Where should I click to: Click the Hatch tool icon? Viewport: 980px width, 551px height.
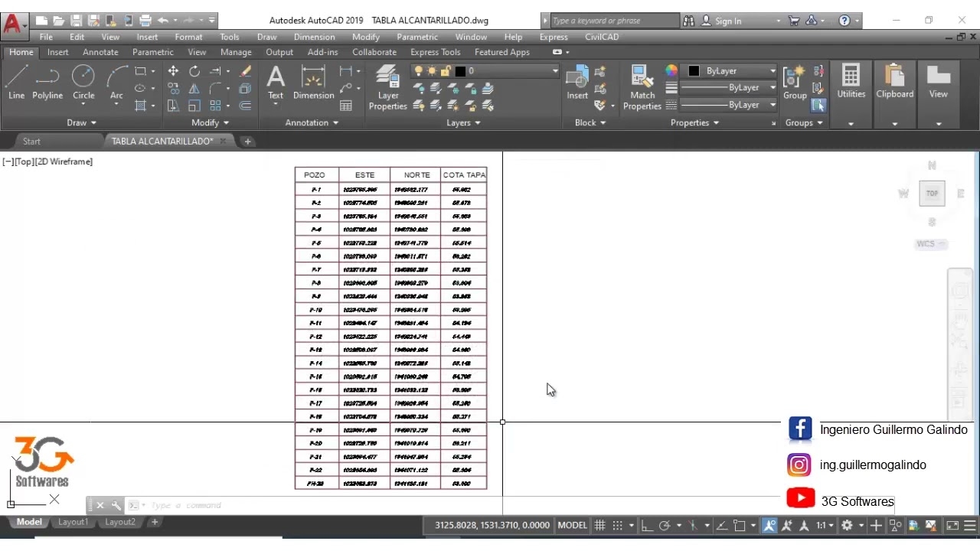click(x=140, y=106)
